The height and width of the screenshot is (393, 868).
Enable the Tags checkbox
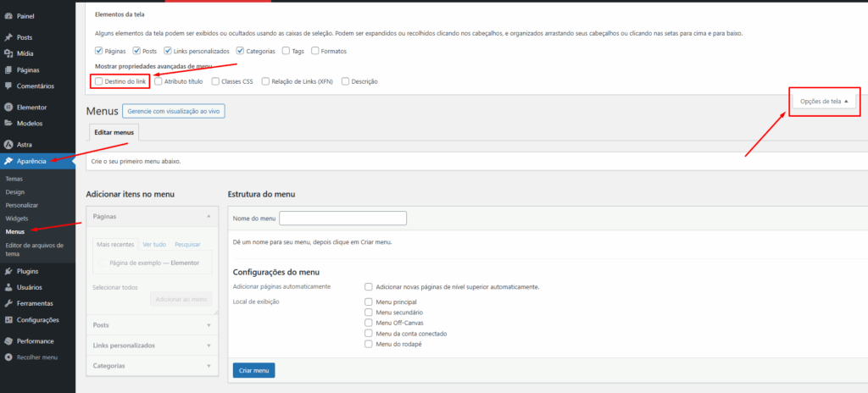[286, 51]
